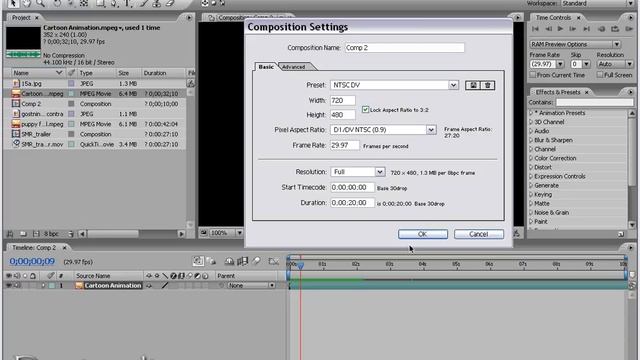Screen dimensions: 640x360
Task: Select the Effects & Presets tab
Action: click(558, 92)
